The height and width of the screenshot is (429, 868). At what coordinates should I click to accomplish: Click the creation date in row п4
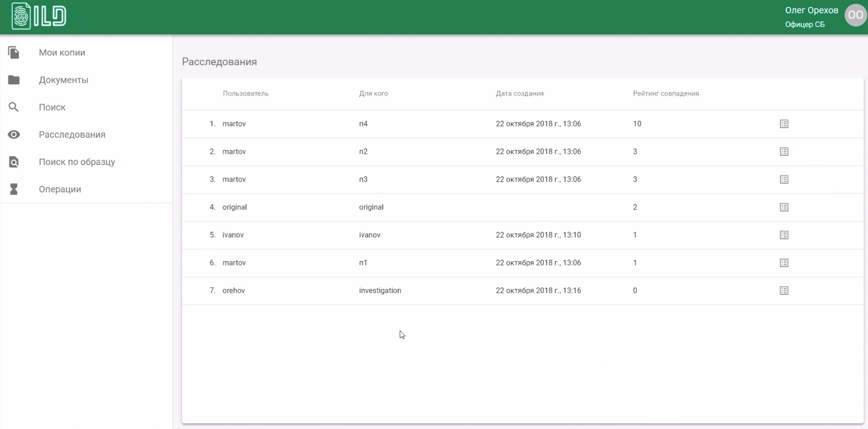tap(538, 124)
